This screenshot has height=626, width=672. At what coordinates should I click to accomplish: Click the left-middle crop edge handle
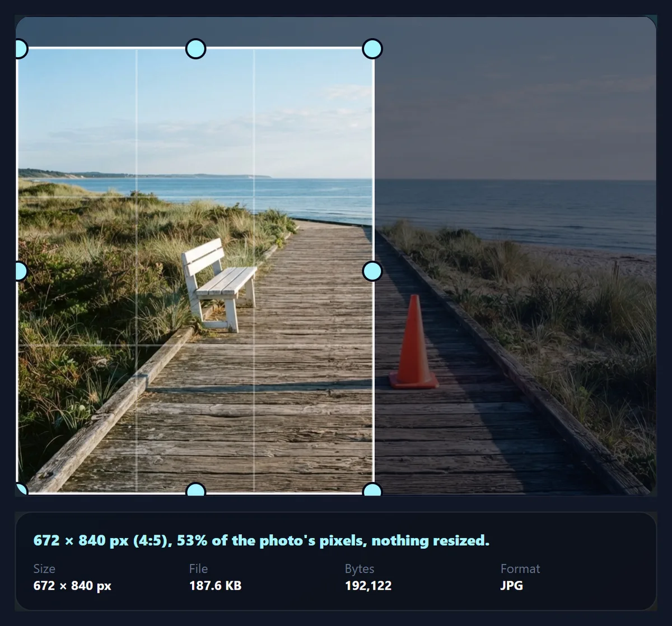coord(21,271)
